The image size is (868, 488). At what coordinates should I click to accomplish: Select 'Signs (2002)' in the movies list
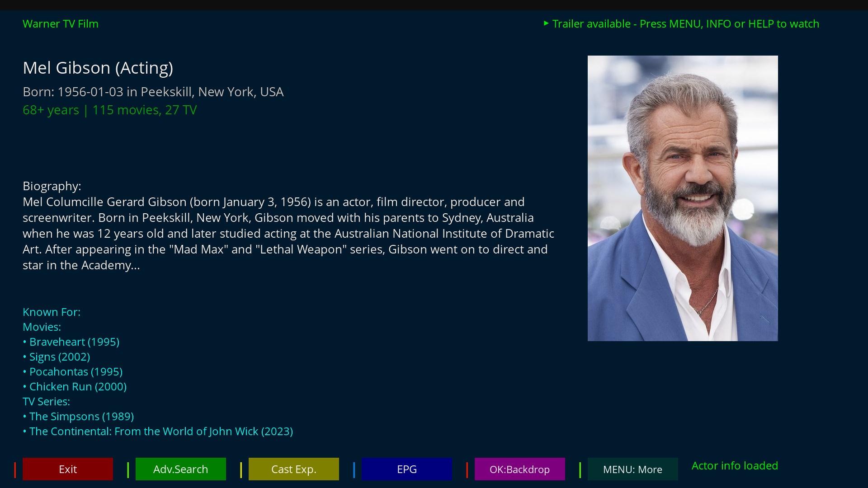pyautogui.click(x=57, y=357)
